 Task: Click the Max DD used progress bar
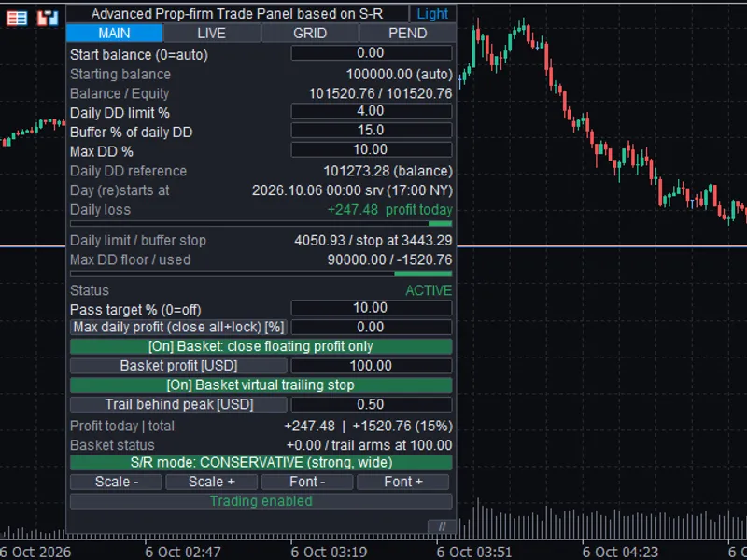click(261, 273)
